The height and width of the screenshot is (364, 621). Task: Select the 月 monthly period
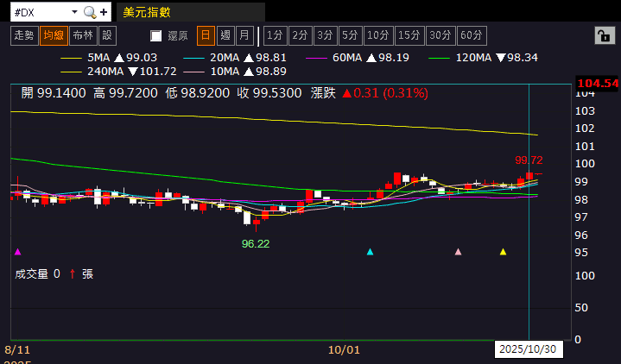[x=244, y=35]
